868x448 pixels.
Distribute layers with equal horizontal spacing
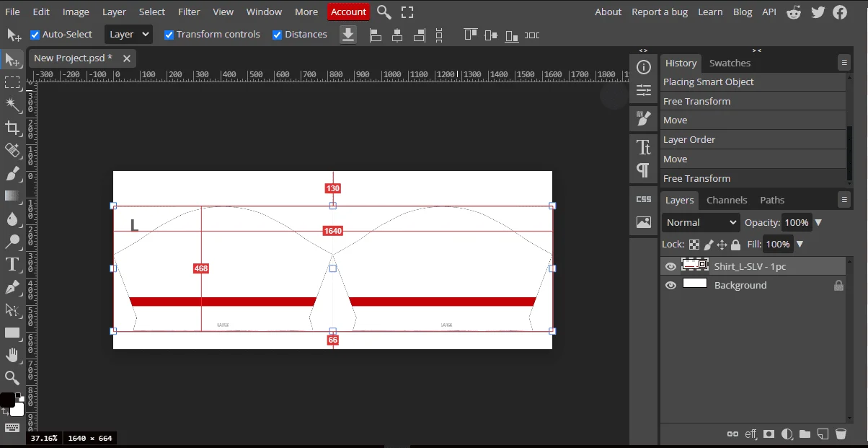(532, 35)
